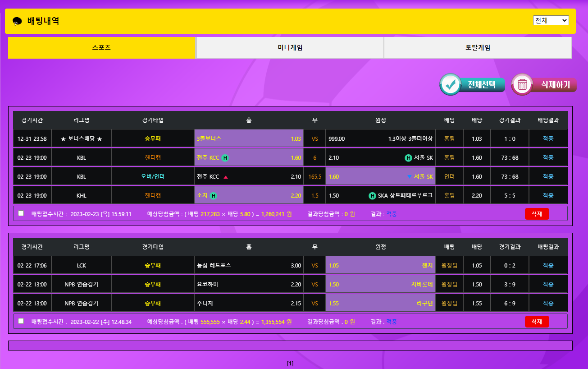The image size is (588, 369).
Task: Switch to the 미니게임 tab
Action: click(290, 47)
